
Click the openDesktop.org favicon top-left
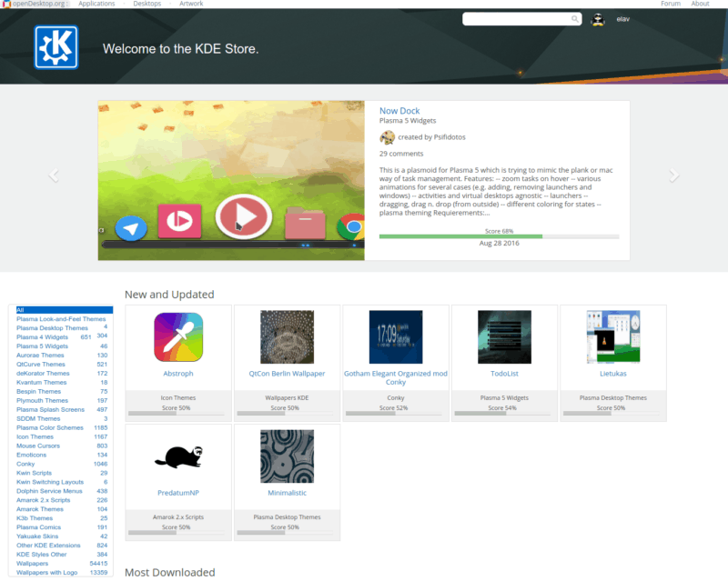8,4
